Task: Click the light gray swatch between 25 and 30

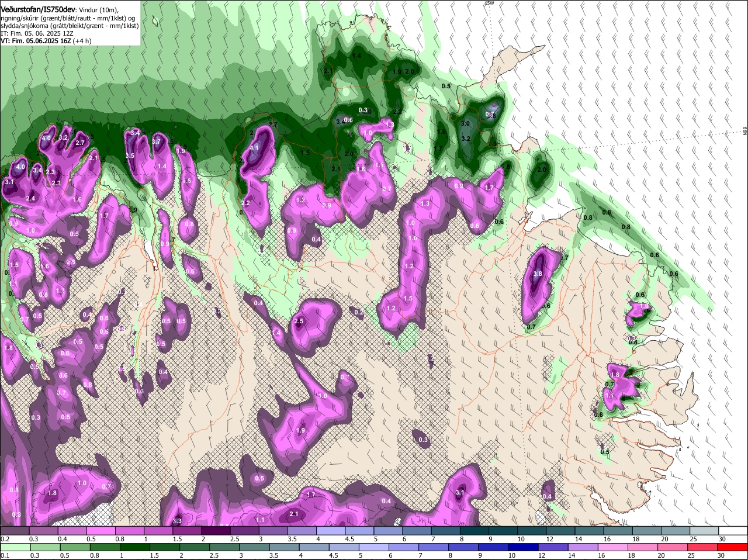Action: tap(705, 531)
